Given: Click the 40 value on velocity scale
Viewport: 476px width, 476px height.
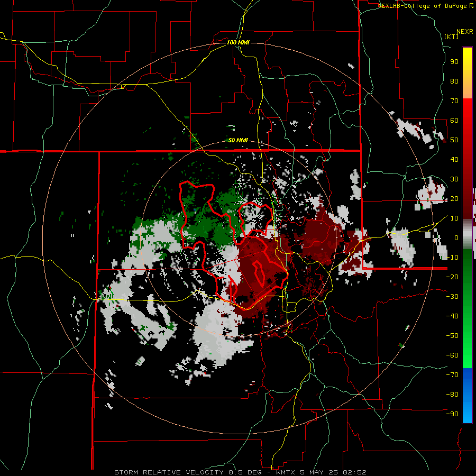Looking at the screenshot, I should coord(454,160).
